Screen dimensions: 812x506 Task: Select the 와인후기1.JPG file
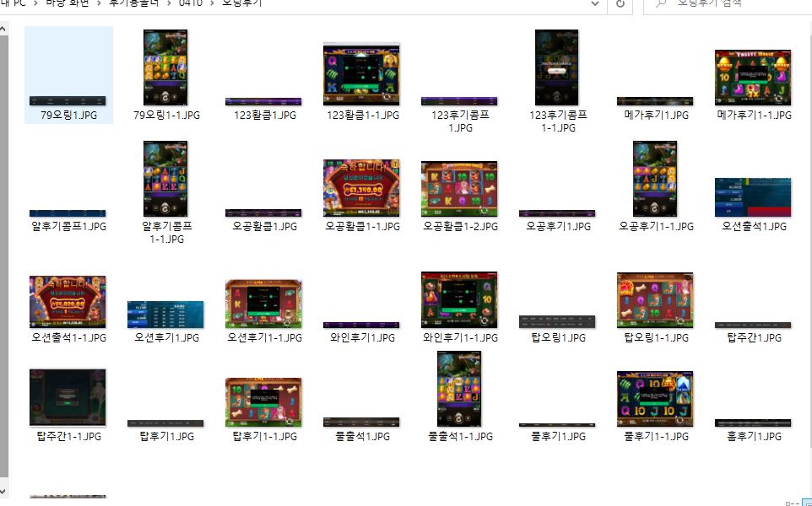tap(361, 325)
